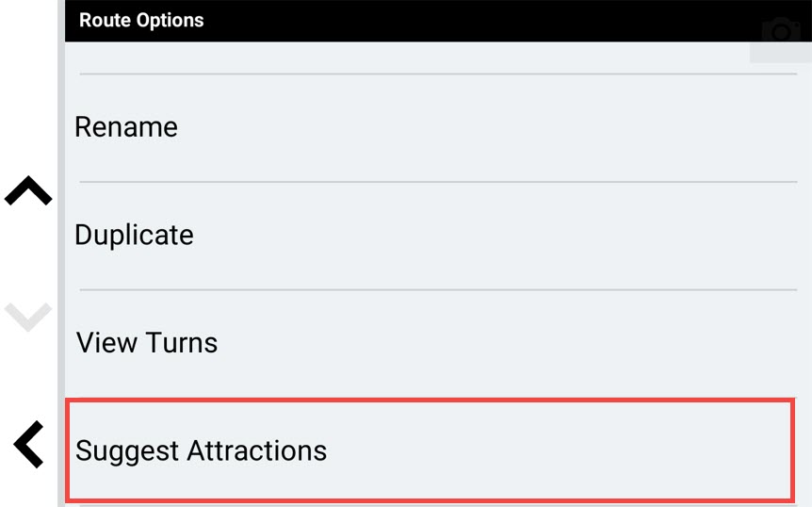Return to previous menu with back arrow
Image resolution: width=812 pixels, height=507 pixels.
pyautogui.click(x=28, y=445)
